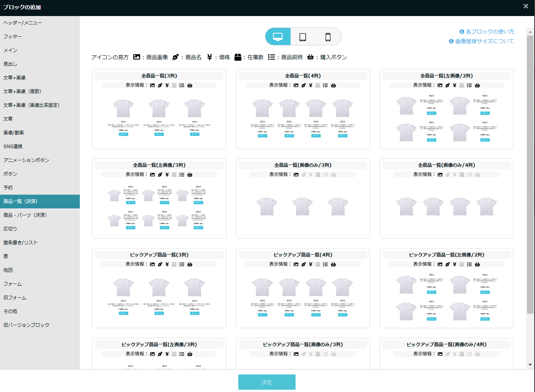
Task: Click the list icon in 全商品一覧(左画像/3列) card
Action: point(182,175)
